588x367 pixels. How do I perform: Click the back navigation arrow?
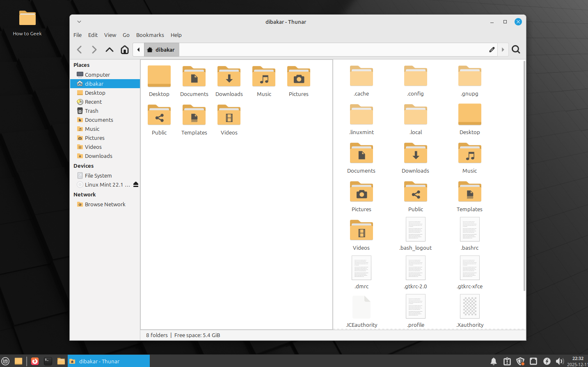(80, 50)
